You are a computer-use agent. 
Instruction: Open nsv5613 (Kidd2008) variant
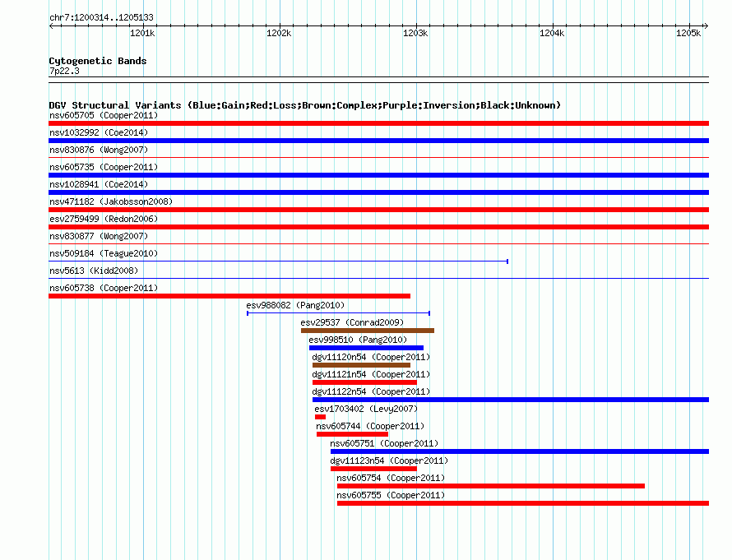(x=94, y=271)
